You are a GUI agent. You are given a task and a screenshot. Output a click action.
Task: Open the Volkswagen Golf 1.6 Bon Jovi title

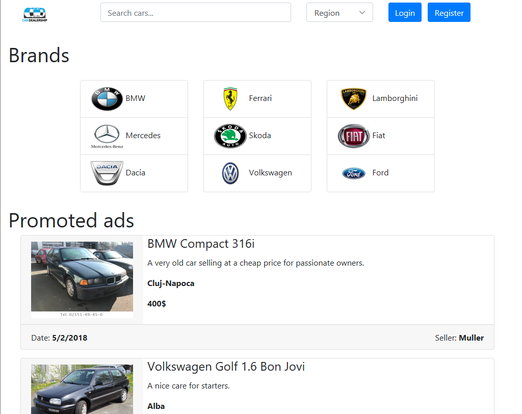(x=226, y=367)
